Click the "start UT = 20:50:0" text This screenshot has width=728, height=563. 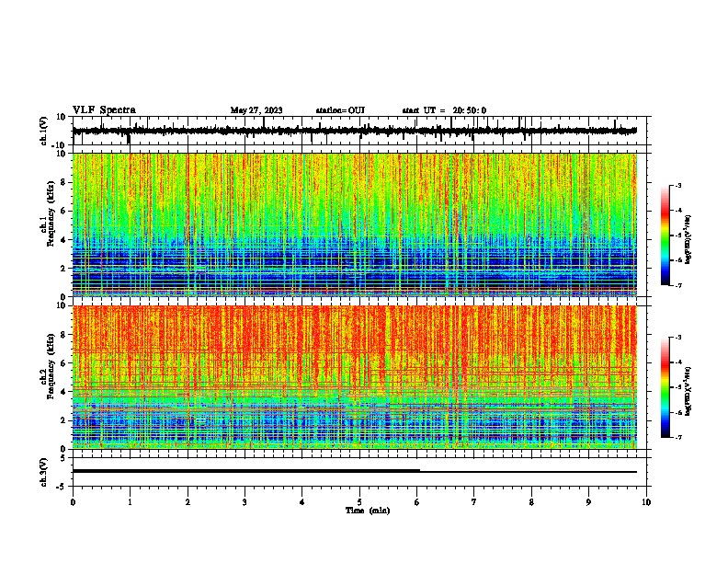[x=444, y=110]
